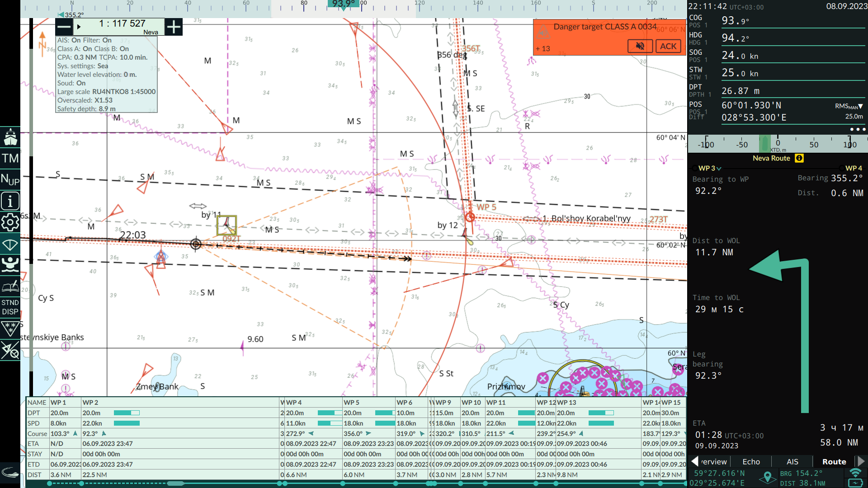868x488 pixels.
Task: Switch to the Echo tab
Action: point(751,462)
